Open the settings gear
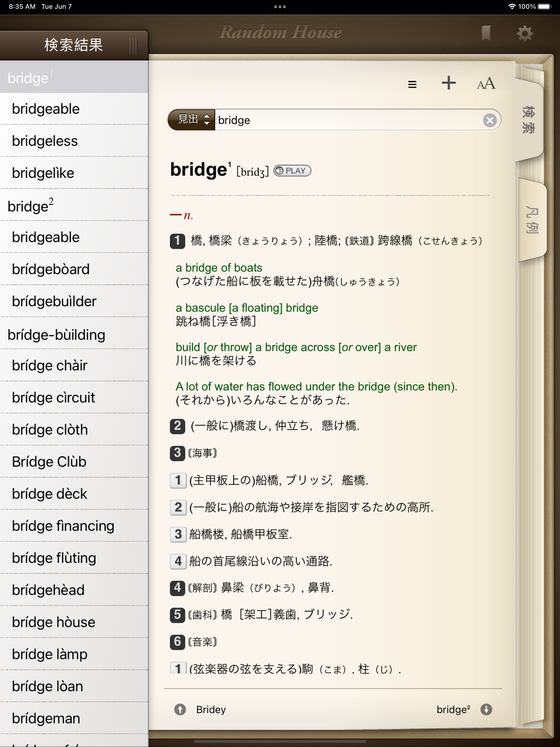This screenshot has width=560, height=747. [x=524, y=33]
